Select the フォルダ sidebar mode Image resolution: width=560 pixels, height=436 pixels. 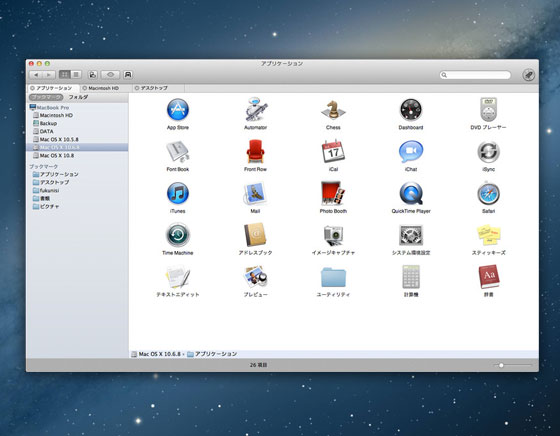click(78, 97)
